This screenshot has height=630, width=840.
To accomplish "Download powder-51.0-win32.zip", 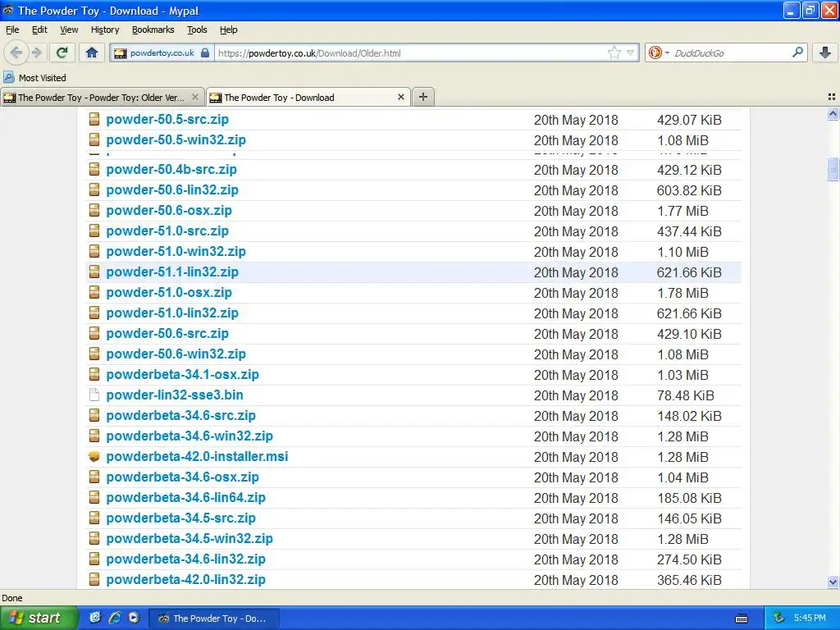I will coord(176,251).
